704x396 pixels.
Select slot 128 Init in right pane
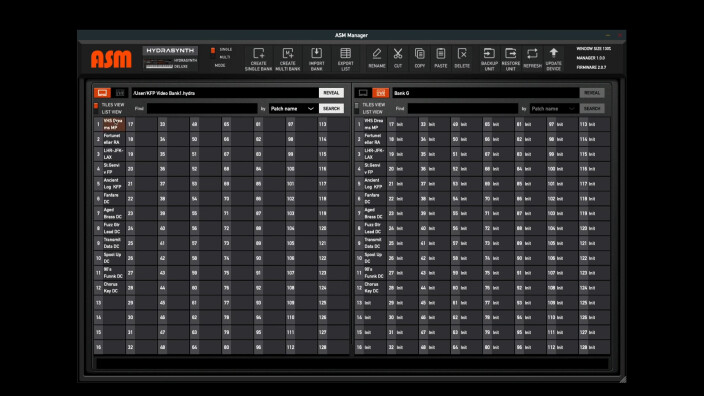[x=594, y=347]
